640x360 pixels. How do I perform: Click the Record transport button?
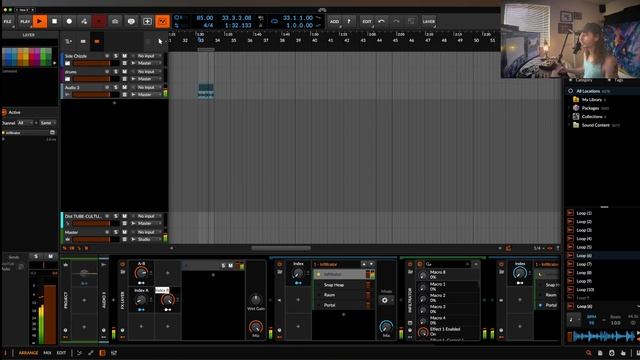69,21
